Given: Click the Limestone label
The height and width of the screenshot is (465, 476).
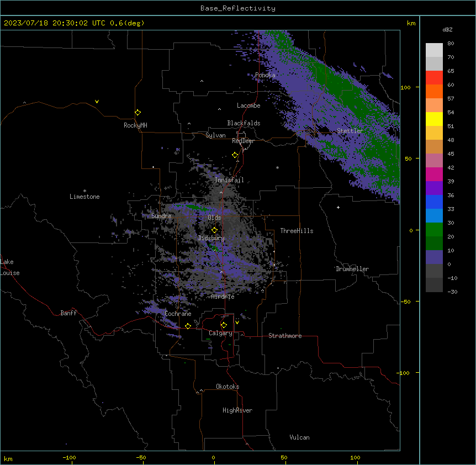Looking at the screenshot, I should point(84,197).
